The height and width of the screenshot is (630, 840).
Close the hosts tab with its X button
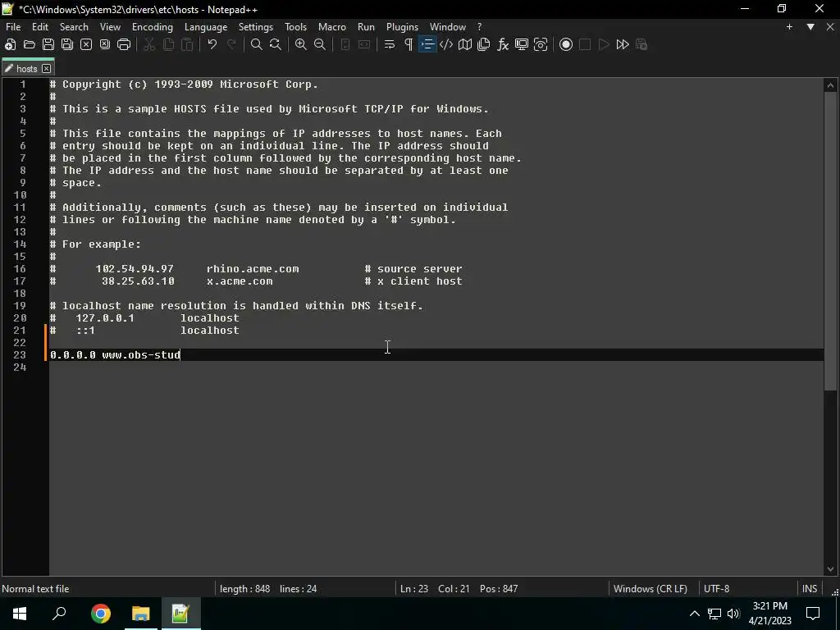click(x=47, y=69)
